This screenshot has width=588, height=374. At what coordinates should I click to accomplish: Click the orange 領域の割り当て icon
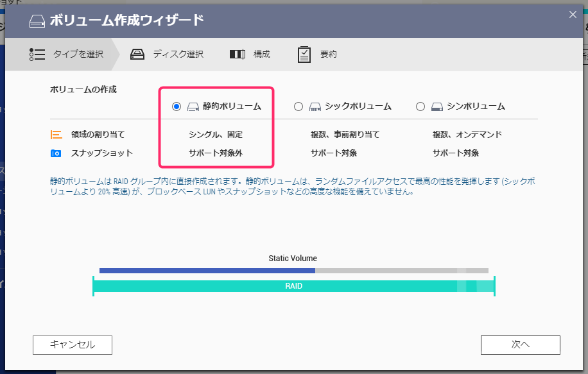point(56,135)
